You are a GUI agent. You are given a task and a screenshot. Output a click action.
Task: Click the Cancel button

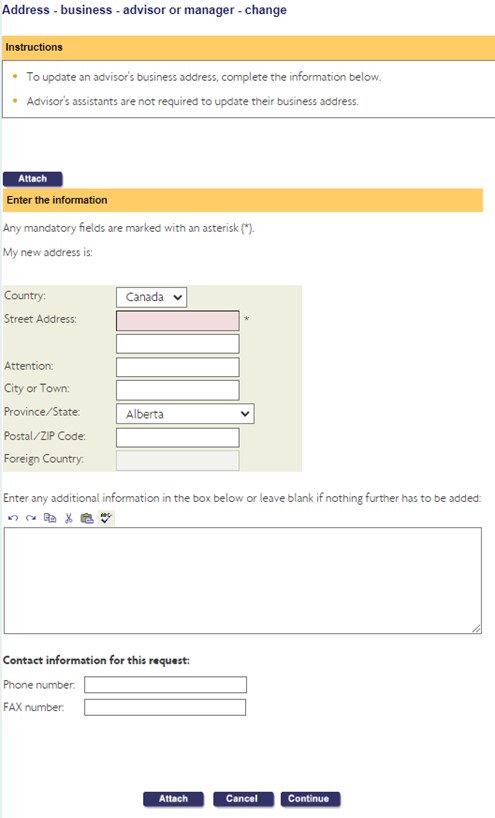[x=243, y=799]
